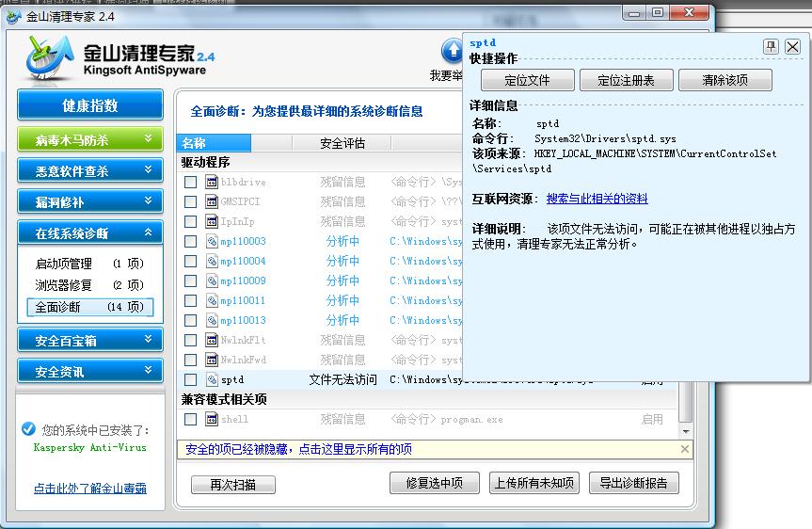Click the icon beside IpInIp entry
812x529 pixels.
tap(212, 221)
